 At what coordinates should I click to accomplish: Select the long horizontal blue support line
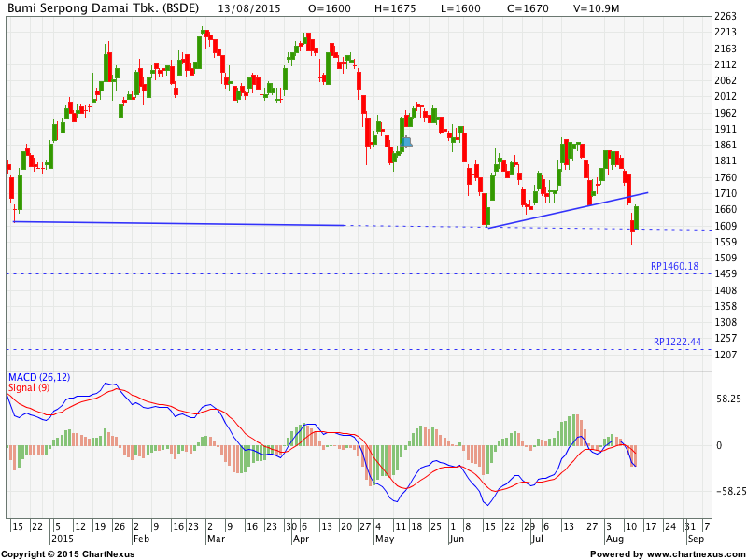177,223
